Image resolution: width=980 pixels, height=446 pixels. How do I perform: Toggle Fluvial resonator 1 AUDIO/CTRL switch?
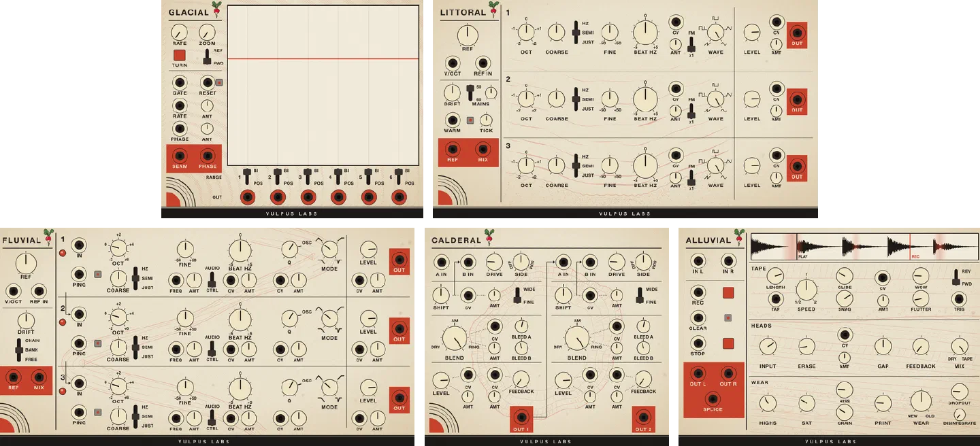(212, 279)
